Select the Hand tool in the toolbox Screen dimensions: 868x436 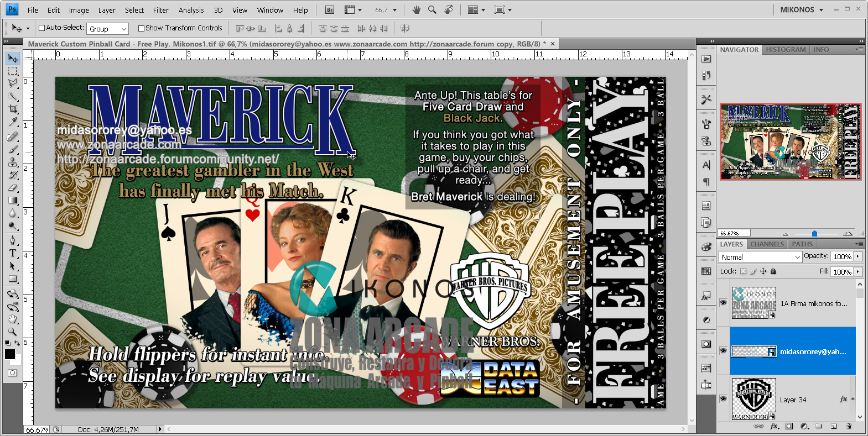[x=12, y=319]
